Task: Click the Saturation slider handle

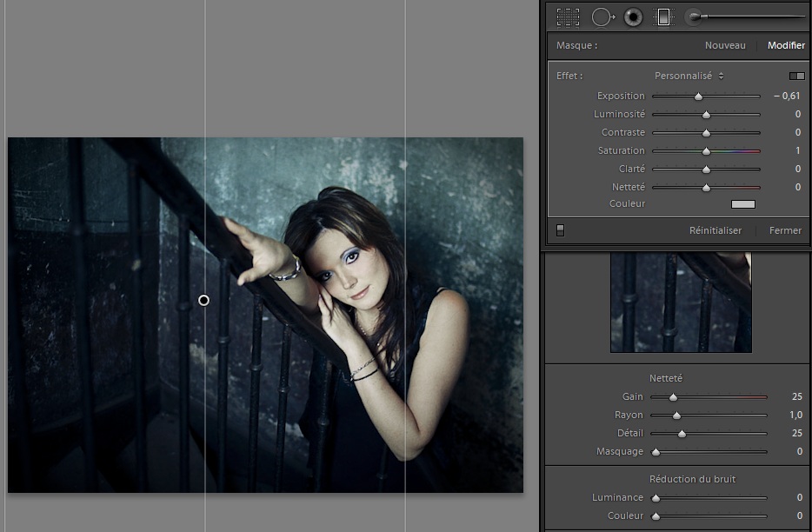Action: pos(707,151)
